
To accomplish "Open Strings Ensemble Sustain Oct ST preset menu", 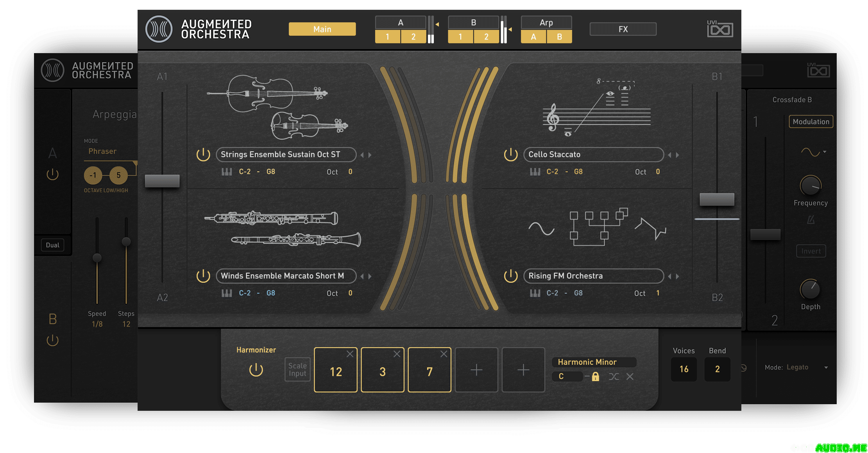I will (286, 155).
